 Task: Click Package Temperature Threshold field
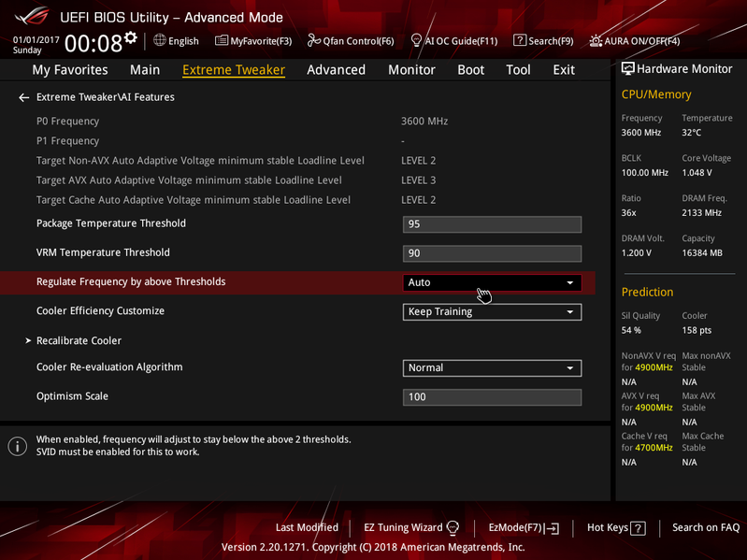pyautogui.click(x=492, y=224)
